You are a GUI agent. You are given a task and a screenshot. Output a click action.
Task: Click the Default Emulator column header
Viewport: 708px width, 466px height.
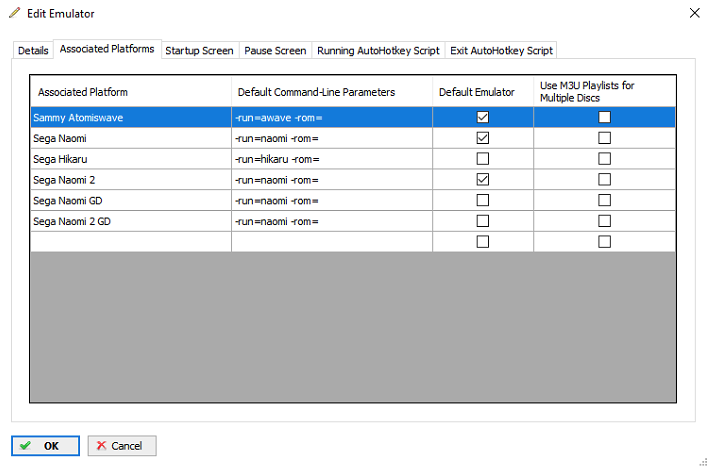click(x=483, y=92)
